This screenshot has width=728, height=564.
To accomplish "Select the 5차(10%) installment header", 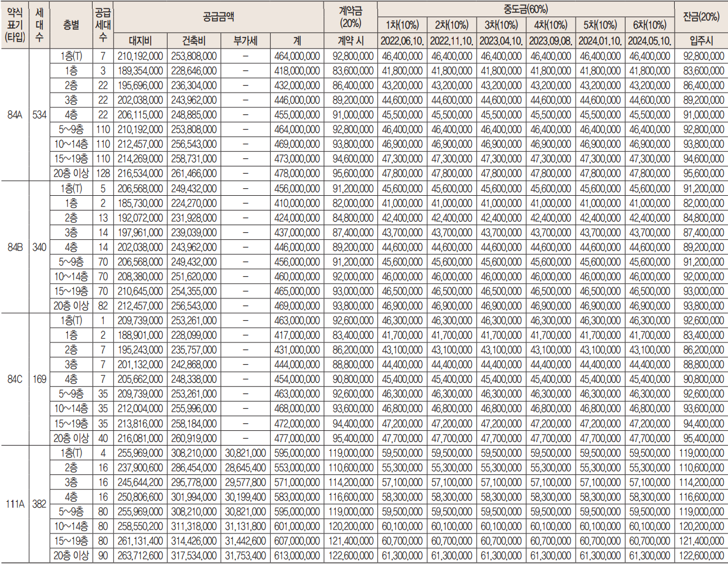I will (600, 25).
